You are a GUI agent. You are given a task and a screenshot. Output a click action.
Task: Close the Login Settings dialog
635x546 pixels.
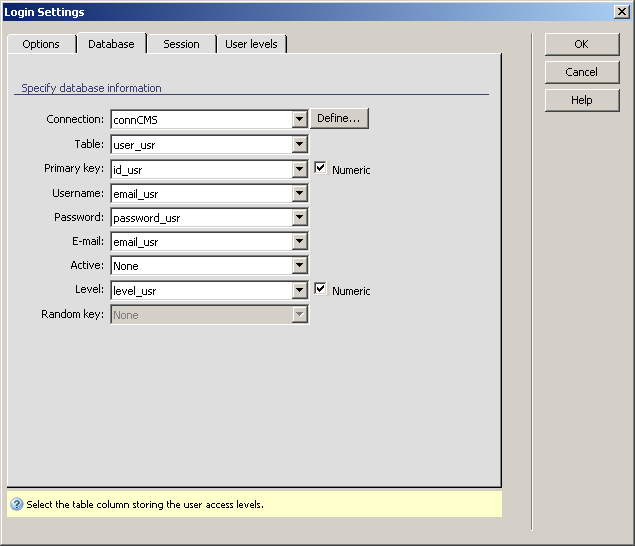620,12
